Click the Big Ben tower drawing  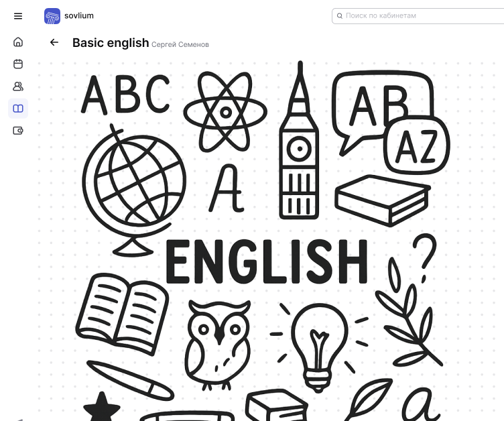click(299, 140)
